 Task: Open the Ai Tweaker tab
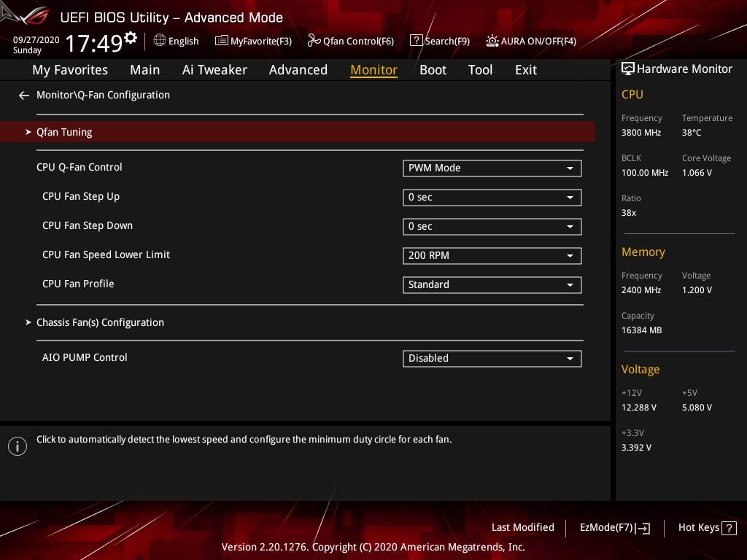[x=214, y=70]
